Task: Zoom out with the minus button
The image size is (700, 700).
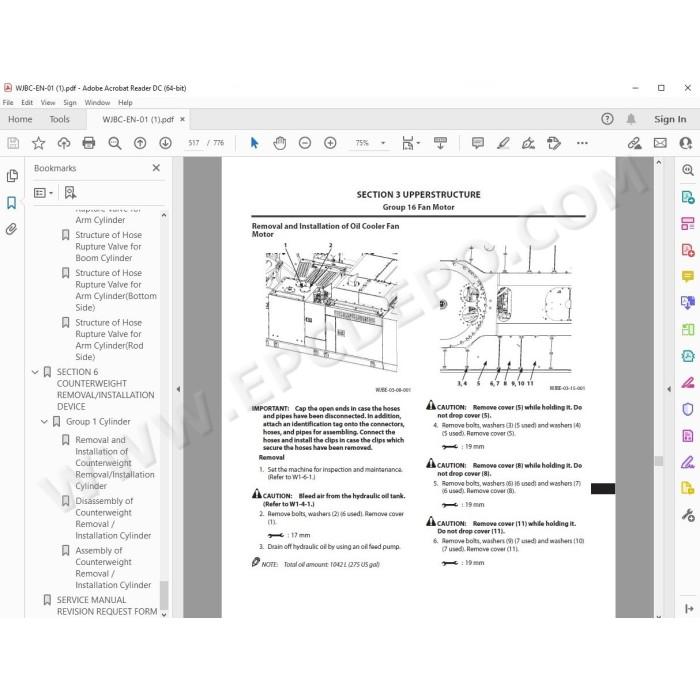Action: 305,143
